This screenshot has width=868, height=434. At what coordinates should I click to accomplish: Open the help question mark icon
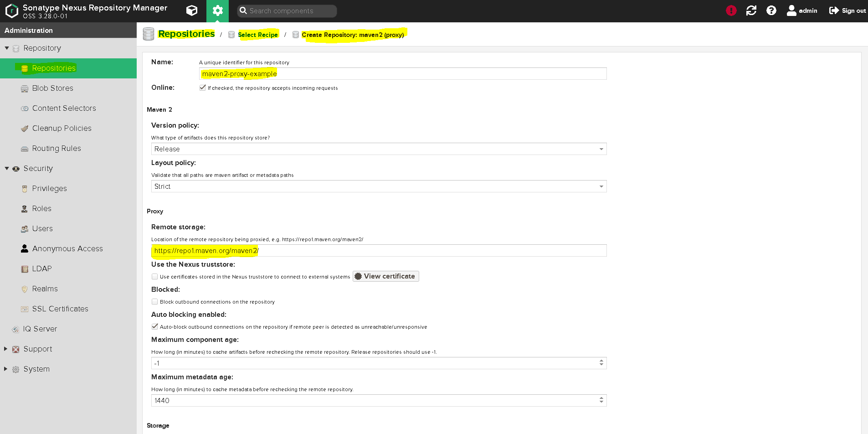tap(771, 10)
